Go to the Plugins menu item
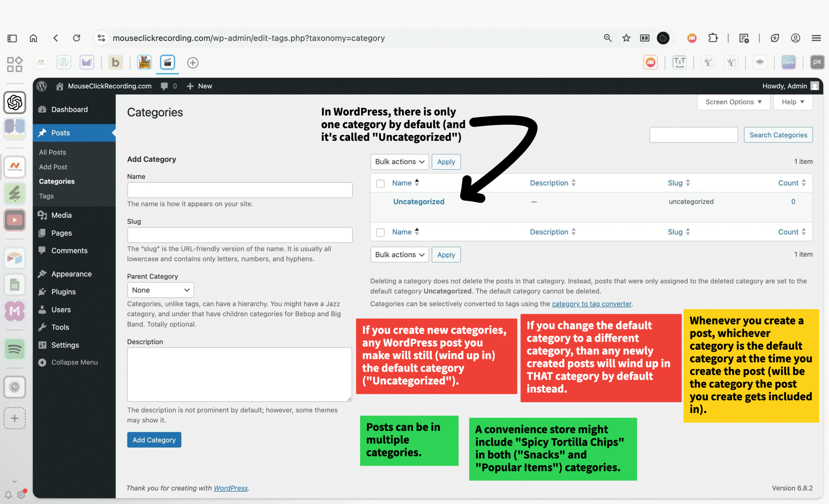829x504 pixels. pos(63,292)
